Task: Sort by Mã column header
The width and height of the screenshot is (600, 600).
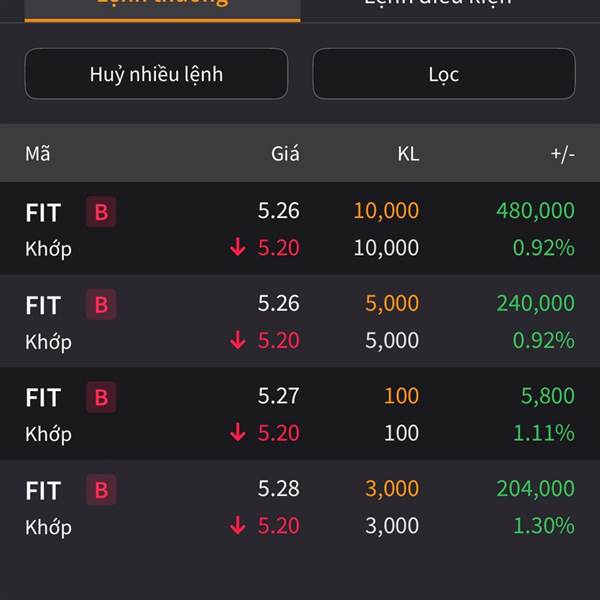Action: click(x=38, y=153)
